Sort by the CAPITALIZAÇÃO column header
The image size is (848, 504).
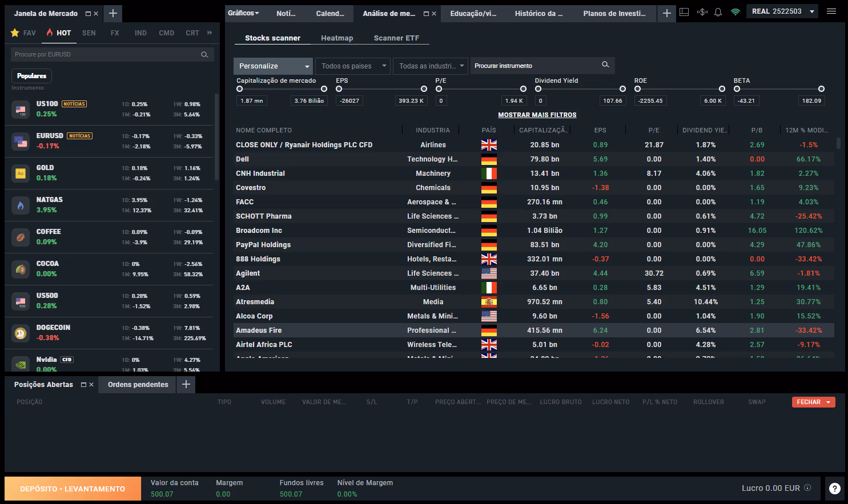tap(543, 130)
